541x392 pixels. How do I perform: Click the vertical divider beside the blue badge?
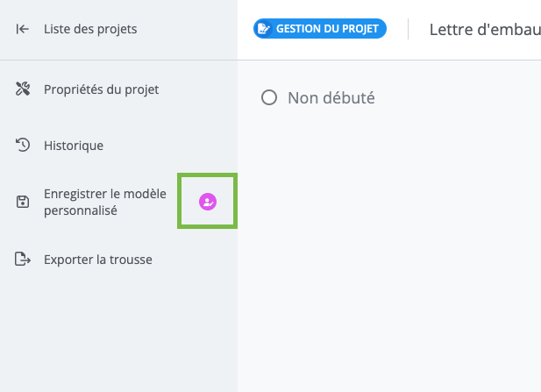pyautogui.click(x=408, y=29)
